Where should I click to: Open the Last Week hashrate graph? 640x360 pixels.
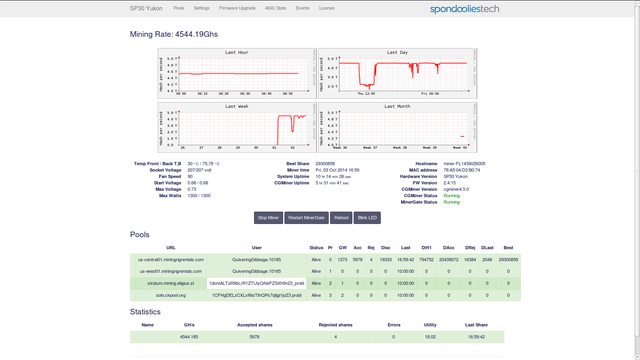[x=237, y=127]
